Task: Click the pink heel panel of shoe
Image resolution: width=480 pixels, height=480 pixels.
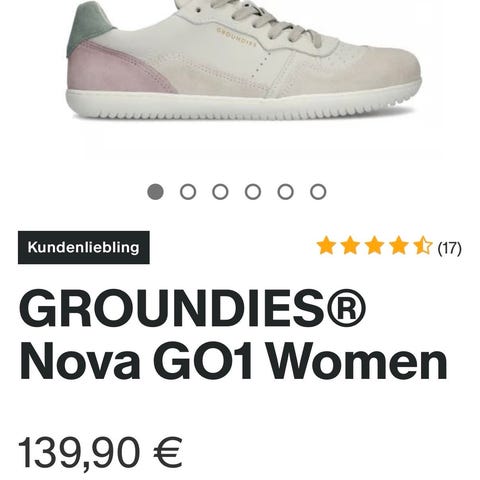Action: click(x=113, y=67)
